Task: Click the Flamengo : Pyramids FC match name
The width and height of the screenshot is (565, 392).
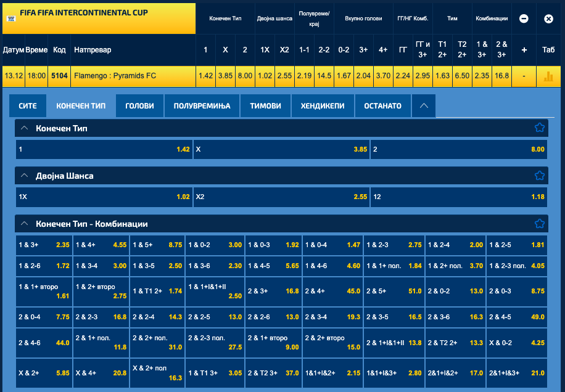Action: (x=115, y=76)
